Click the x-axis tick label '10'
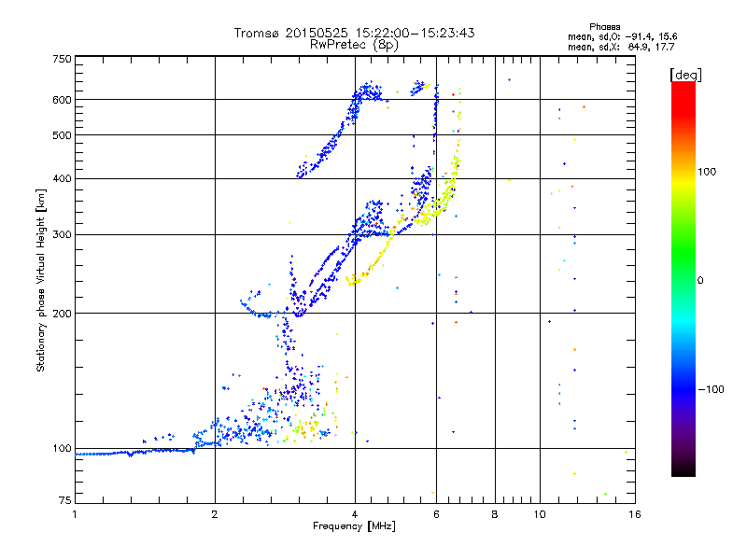Viewport: 747px width, 560px height. coord(540,514)
